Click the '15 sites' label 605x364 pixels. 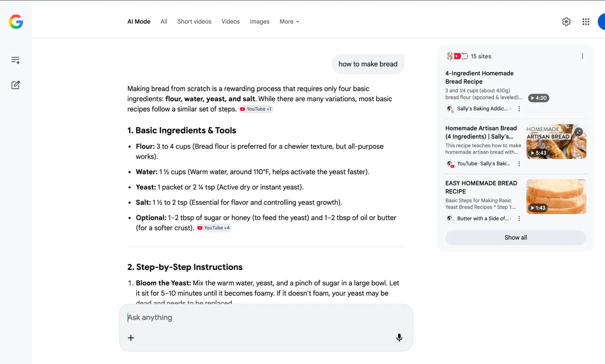pos(481,56)
